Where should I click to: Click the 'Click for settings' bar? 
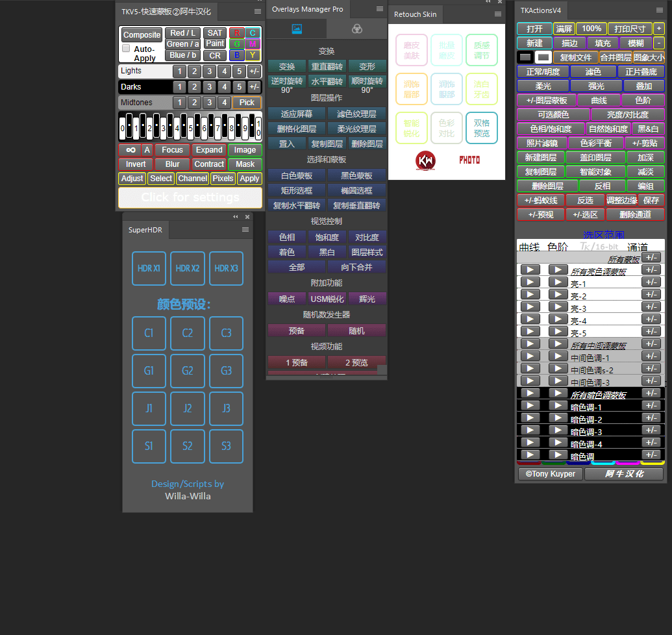(x=190, y=197)
